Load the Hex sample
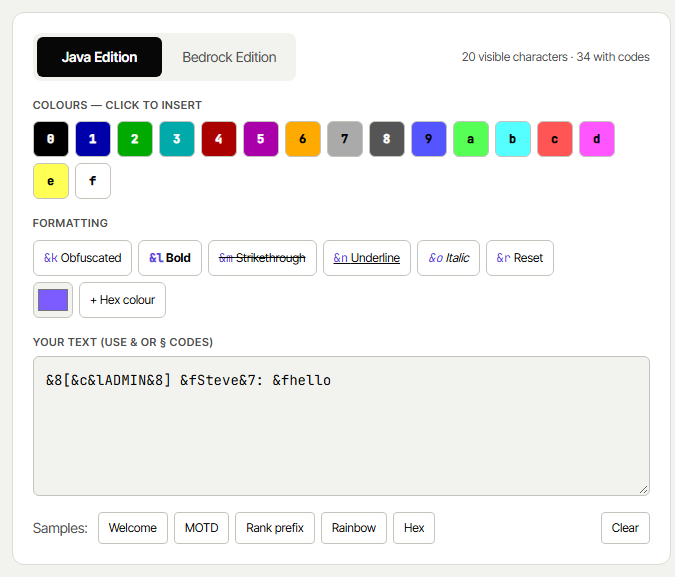 coord(414,528)
